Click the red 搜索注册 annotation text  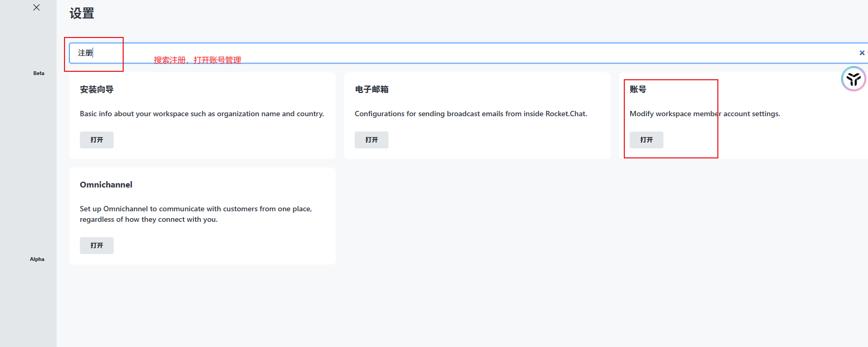[x=197, y=60]
